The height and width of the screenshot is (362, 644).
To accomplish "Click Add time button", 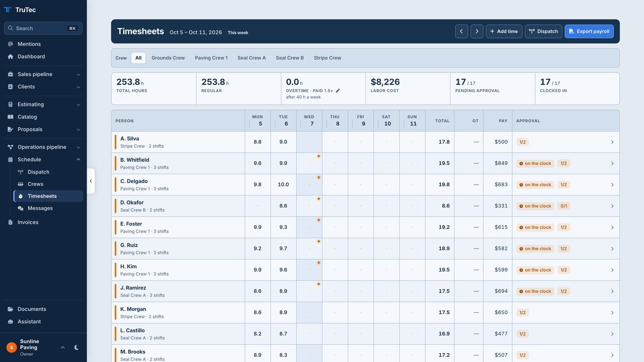I will [x=504, y=31].
